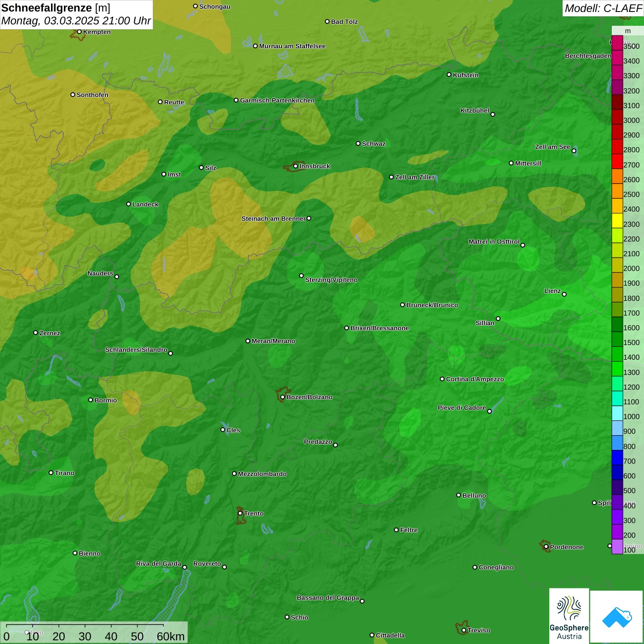Image resolution: width=644 pixels, height=644 pixels.
Task: Click the Zernez marker dot
Action: click(x=35, y=333)
